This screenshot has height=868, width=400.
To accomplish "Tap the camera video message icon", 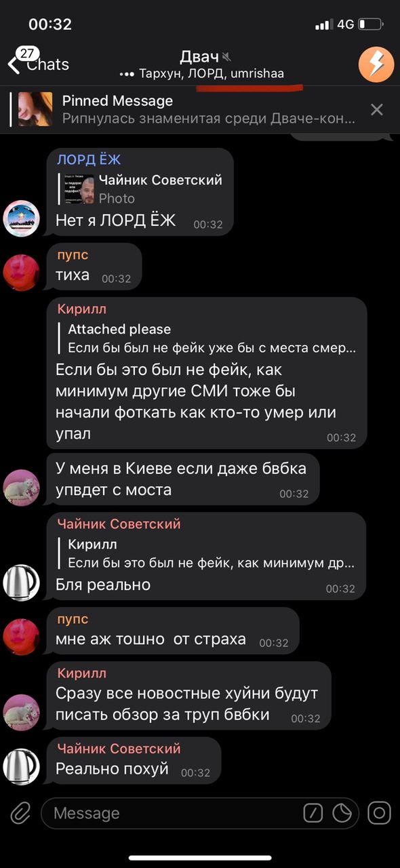I will coord(379,812).
